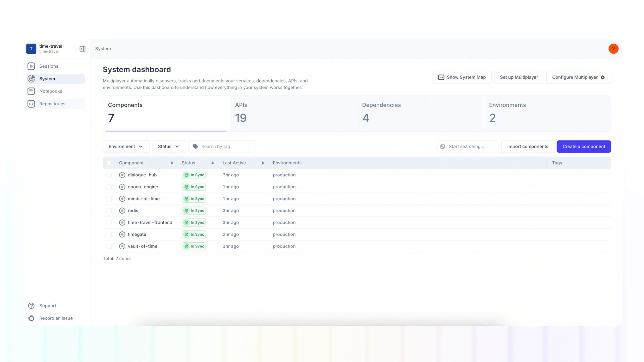Tick the checkbox beside timegate

click(x=109, y=234)
